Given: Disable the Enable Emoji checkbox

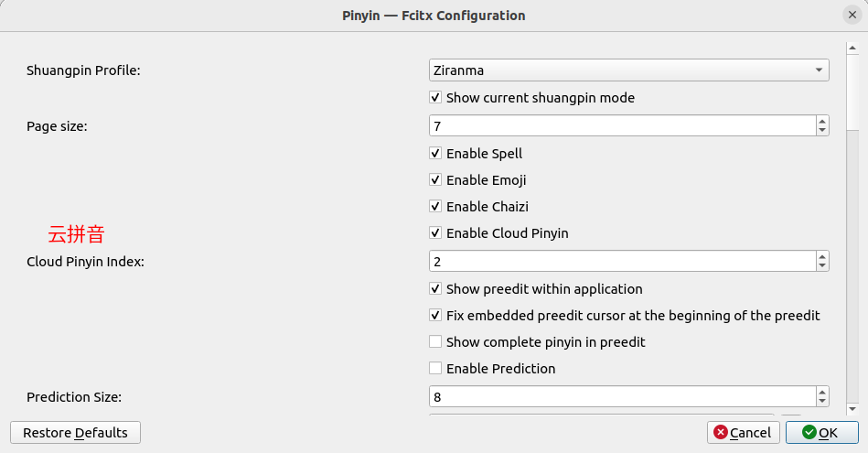Looking at the screenshot, I should (435, 180).
